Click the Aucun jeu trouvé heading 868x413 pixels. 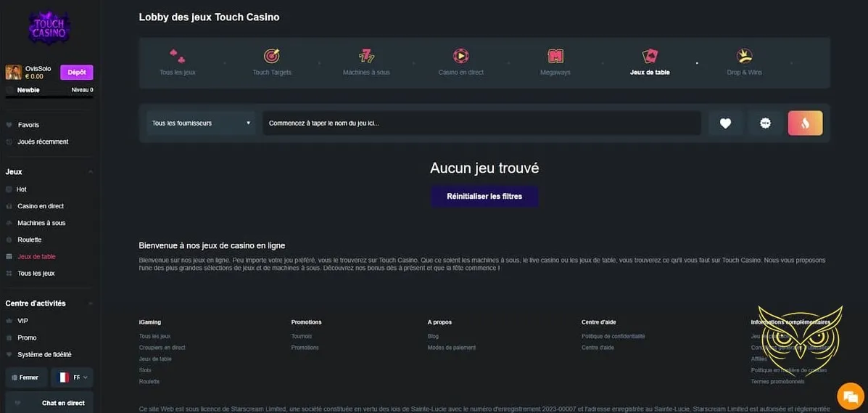pyautogui.click(x=484, y=168)
